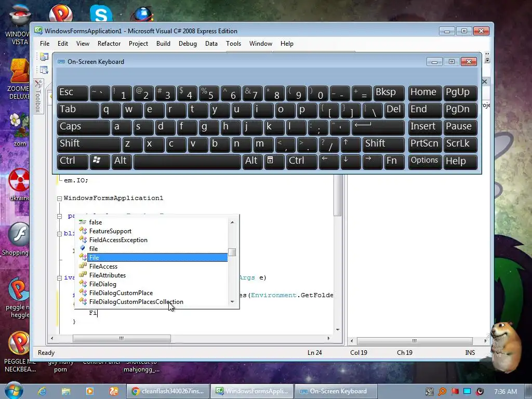Toggle the right Shift key on keyboard

pyautogui.click(x=383, y=144)
